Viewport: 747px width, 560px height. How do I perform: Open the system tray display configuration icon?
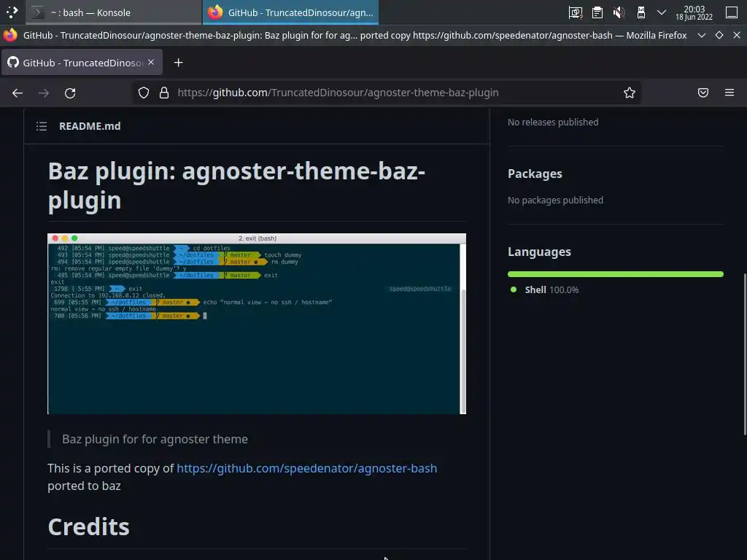pos(576,12)
